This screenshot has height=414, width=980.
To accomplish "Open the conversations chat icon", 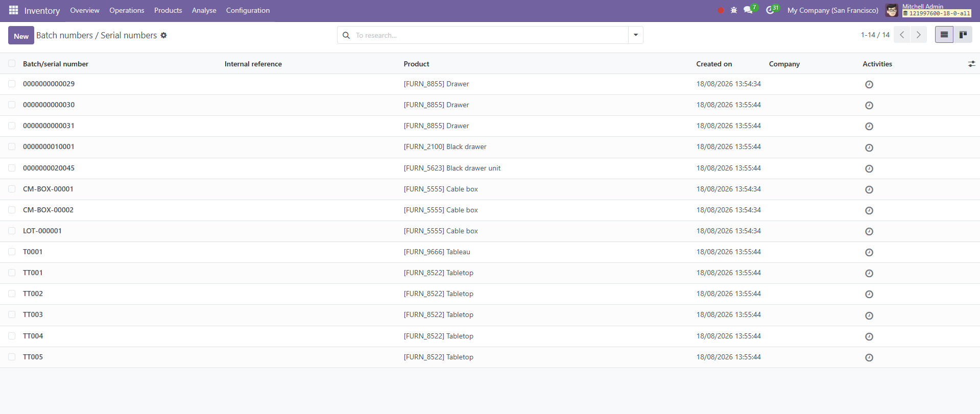I will [x=748, y=10].
